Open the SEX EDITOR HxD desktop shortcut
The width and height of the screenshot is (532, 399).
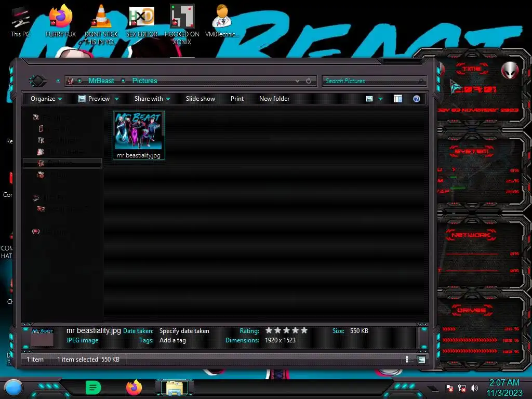pos(142,21)
